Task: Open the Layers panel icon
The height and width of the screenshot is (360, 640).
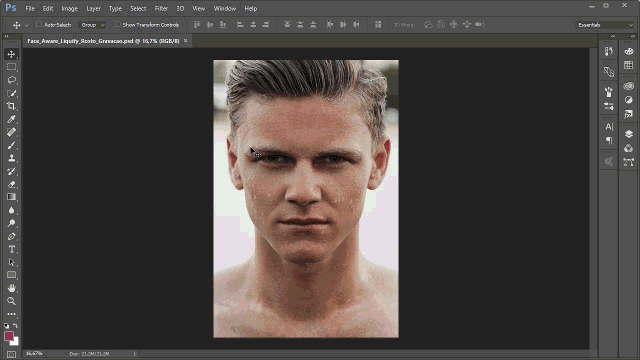Action: click(629, 134)
